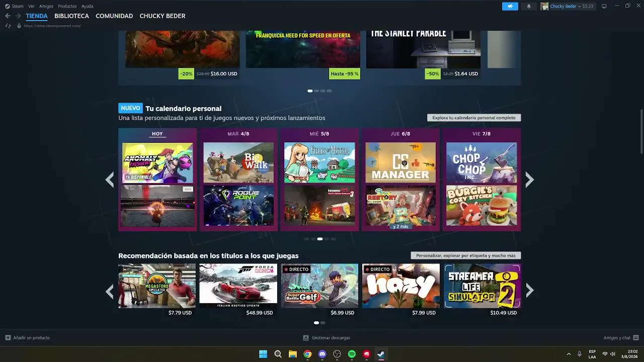This screenshot has height=362, width=644.
Task: Open the Ayuda menu
Action: (x=87, y=6)
